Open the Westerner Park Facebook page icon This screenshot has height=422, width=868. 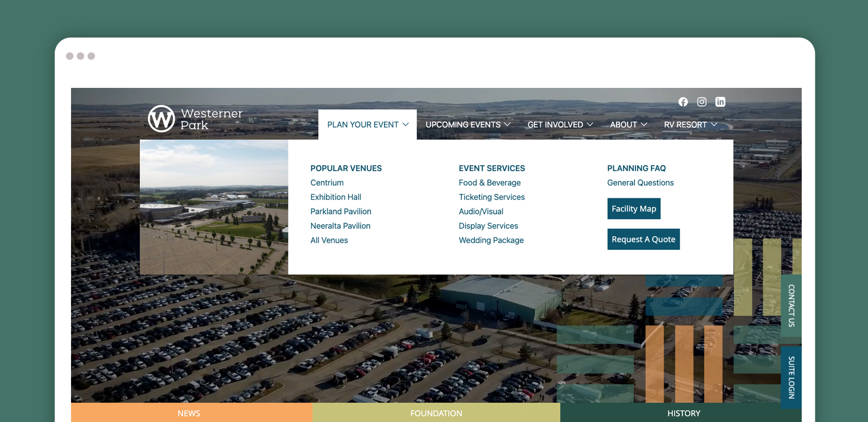click(x=683, y=102)
